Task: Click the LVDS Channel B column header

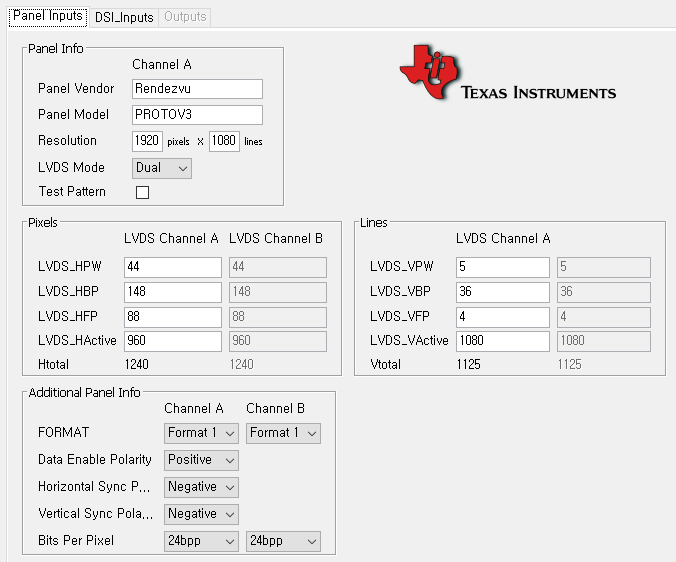Action: 276,239
